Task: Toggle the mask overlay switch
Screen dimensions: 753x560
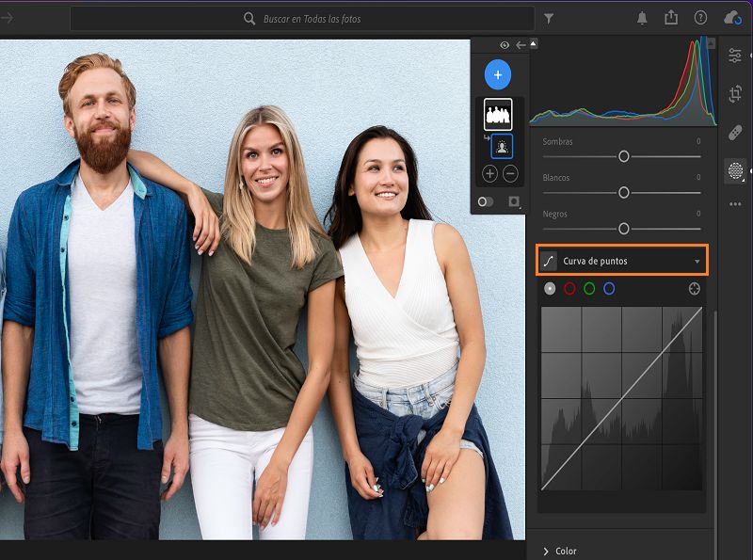Action: [x=486, y=201]
